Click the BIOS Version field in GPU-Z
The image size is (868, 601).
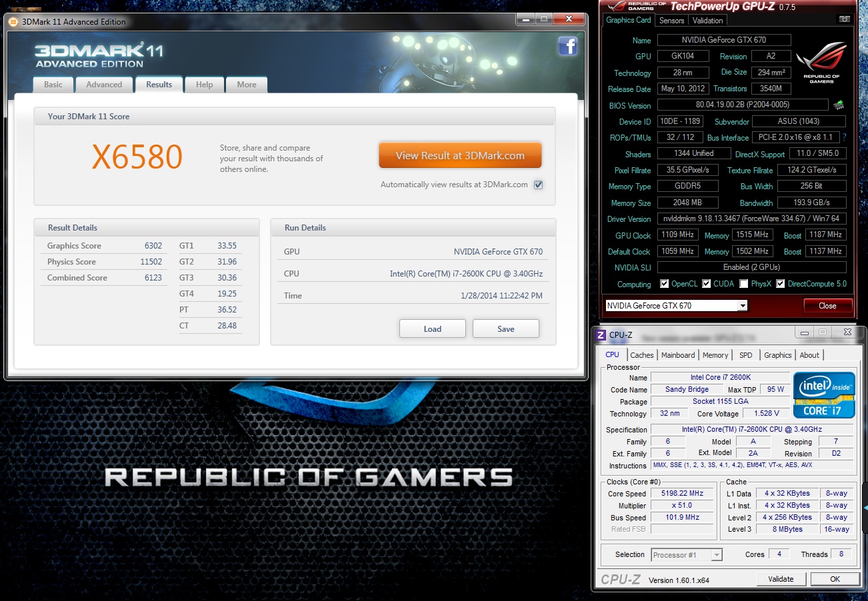(742, 105)
